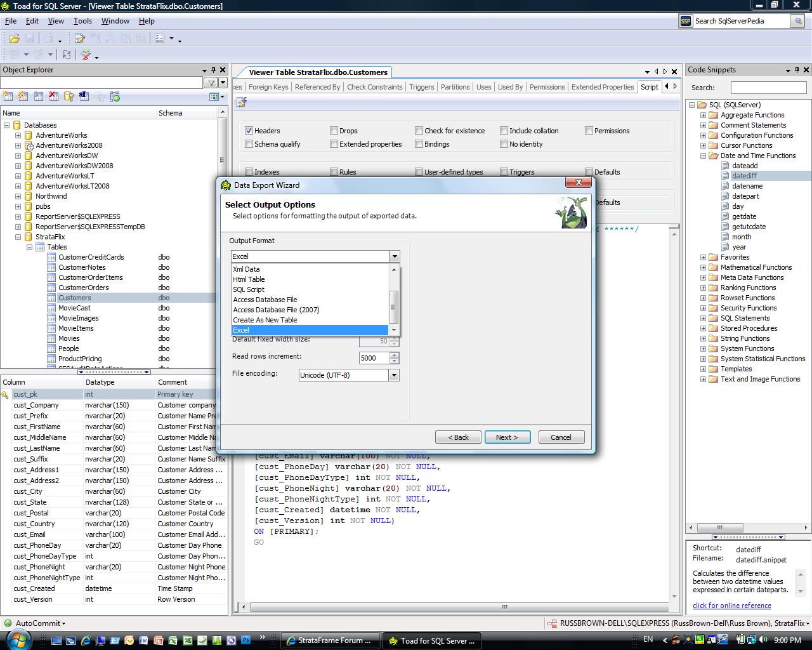The width and height of the screenshot is (812, 650).
Task: Click the create table icon in Object Explorer
Action: [8, 96]
